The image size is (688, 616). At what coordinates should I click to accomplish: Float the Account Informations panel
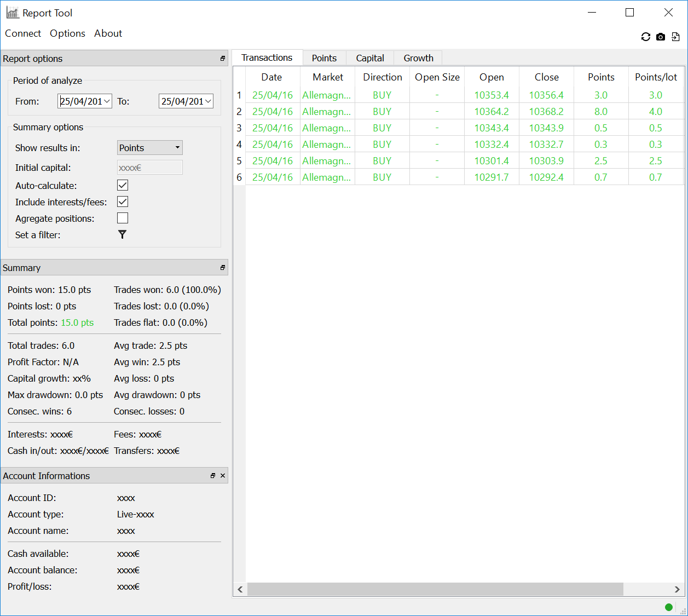point(213,476)
